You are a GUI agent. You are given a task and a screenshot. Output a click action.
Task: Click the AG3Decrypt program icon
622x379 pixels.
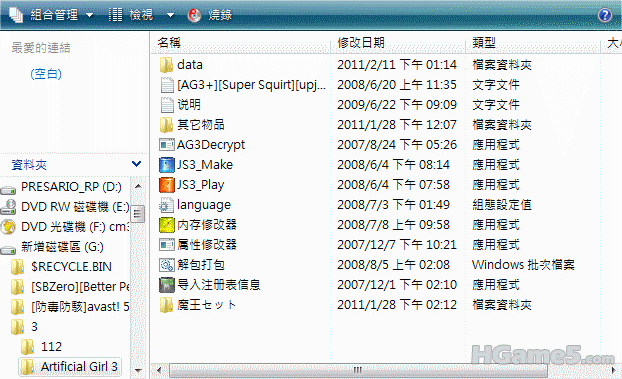point(167,145)
